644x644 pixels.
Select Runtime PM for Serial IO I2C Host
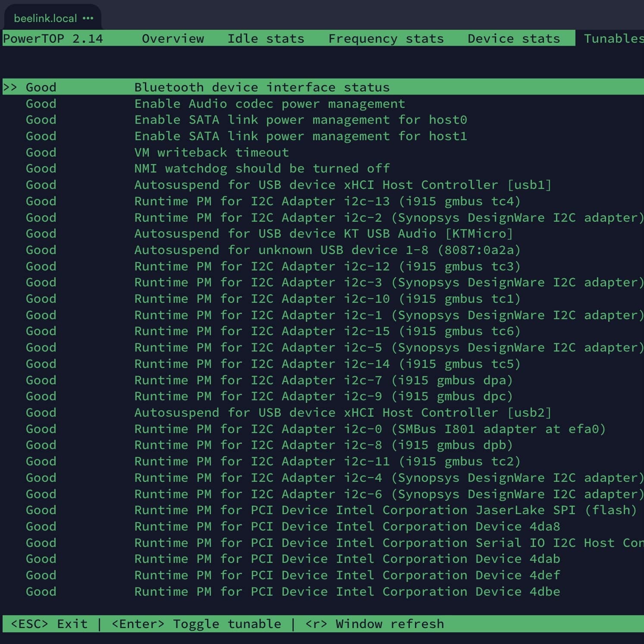[389, 543]
